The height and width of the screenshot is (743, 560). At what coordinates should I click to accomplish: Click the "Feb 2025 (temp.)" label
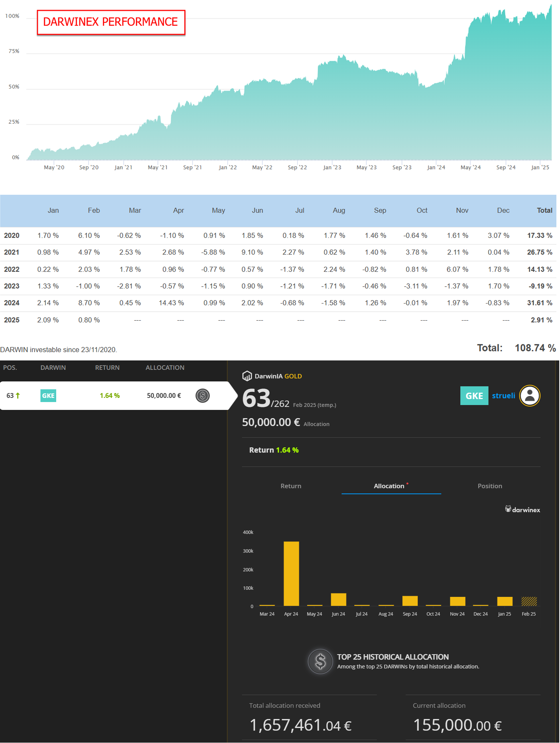[x=315, y=405]
